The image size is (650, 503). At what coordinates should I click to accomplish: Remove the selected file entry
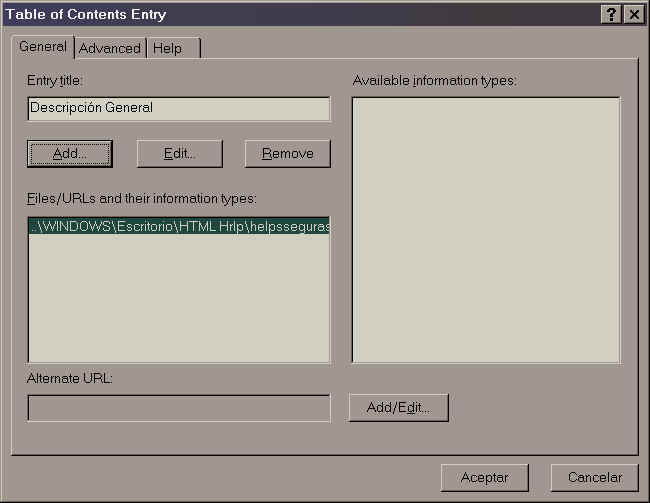[x=287, y=153]
